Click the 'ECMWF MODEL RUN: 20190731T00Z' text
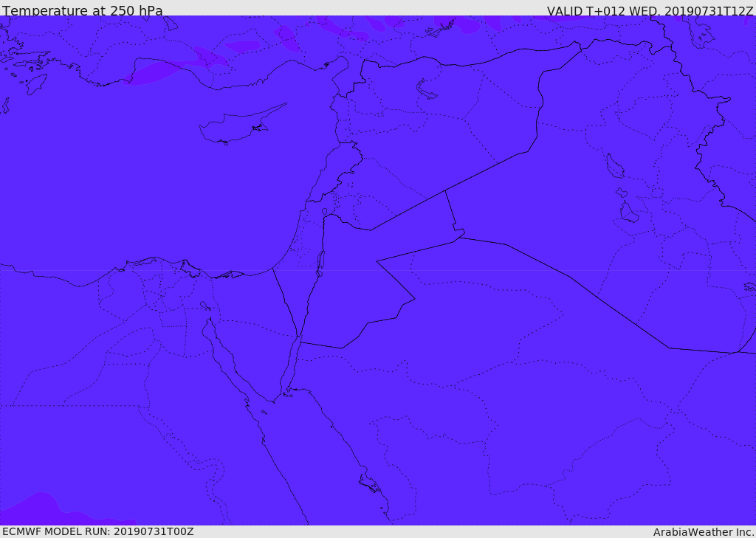 pyautogui.click(x=98, y=532)
